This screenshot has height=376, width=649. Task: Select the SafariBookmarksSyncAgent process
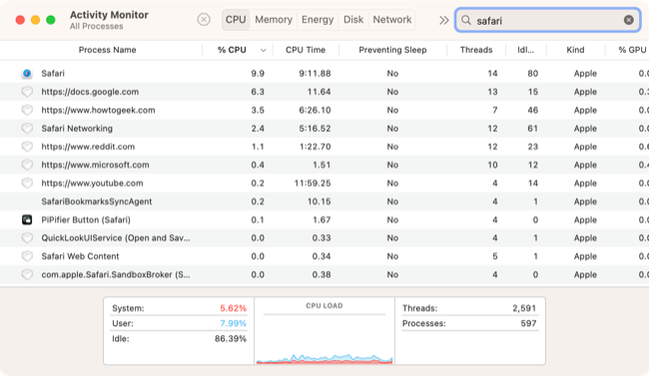coord(96,201)
